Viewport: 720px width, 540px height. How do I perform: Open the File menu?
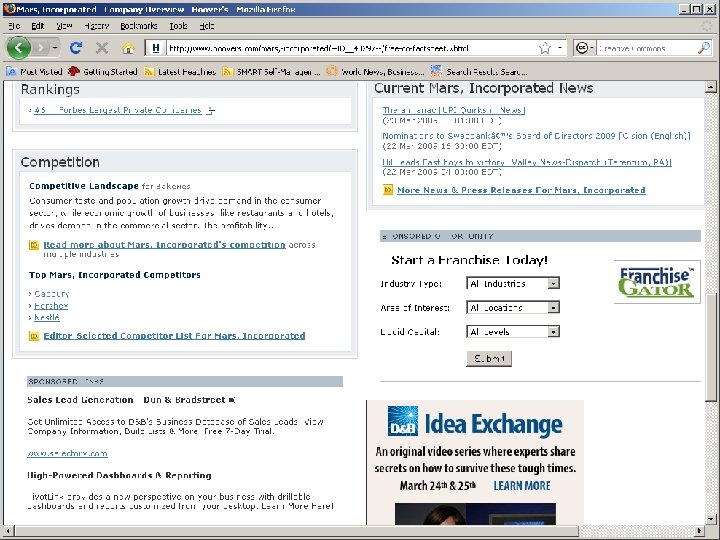coord(14,26)
